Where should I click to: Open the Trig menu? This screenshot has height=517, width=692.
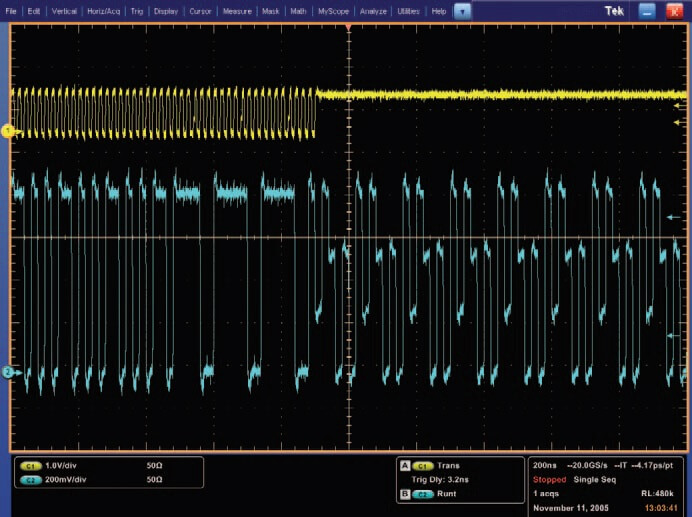pos(138,10)
